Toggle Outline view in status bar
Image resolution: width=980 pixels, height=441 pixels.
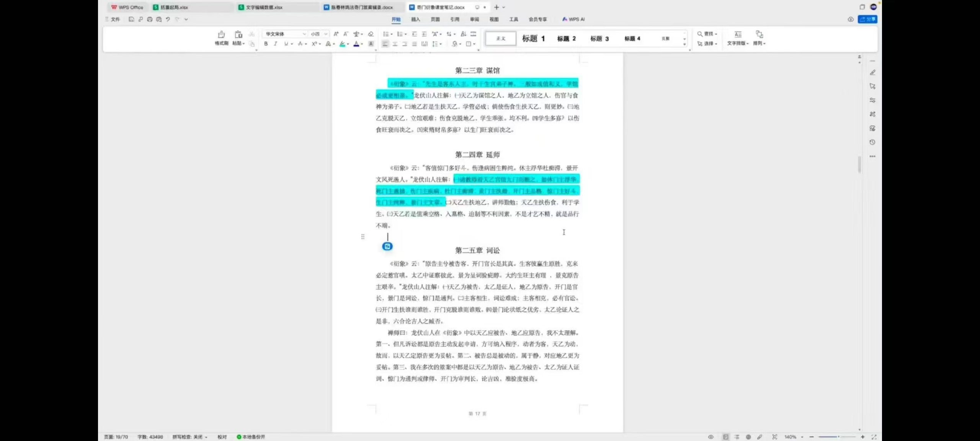[737, 437]
